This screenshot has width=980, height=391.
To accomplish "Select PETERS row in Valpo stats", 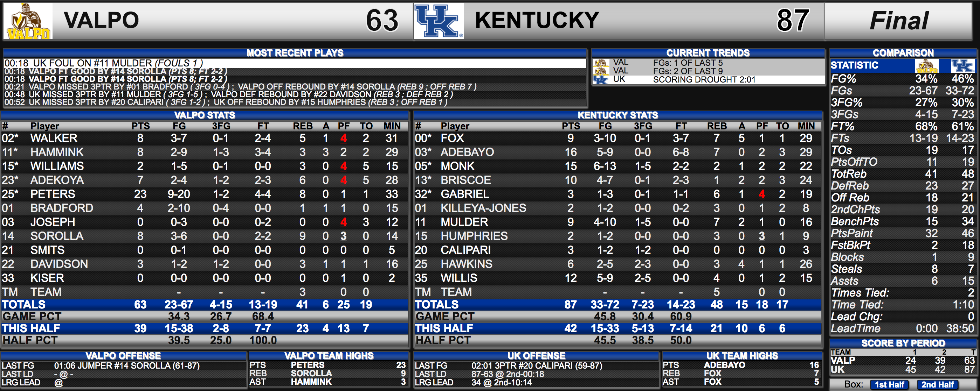I will (x=205, y=194).
